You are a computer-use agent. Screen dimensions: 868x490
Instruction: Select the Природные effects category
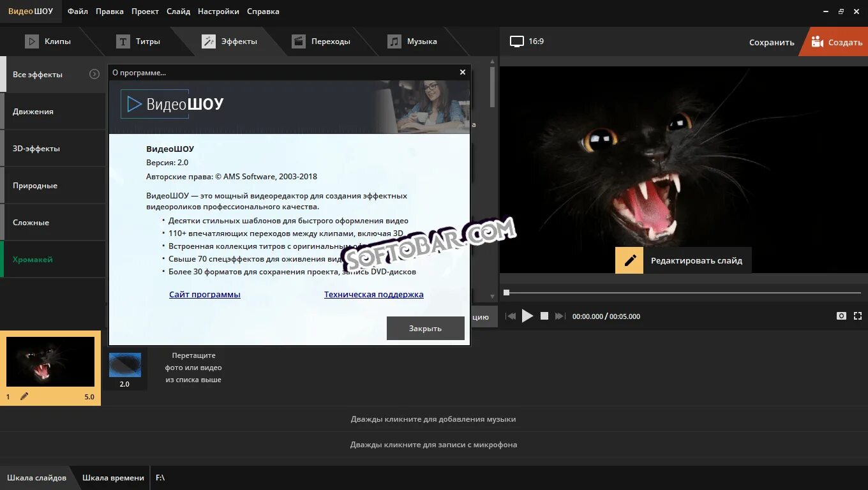coord(53,186)
